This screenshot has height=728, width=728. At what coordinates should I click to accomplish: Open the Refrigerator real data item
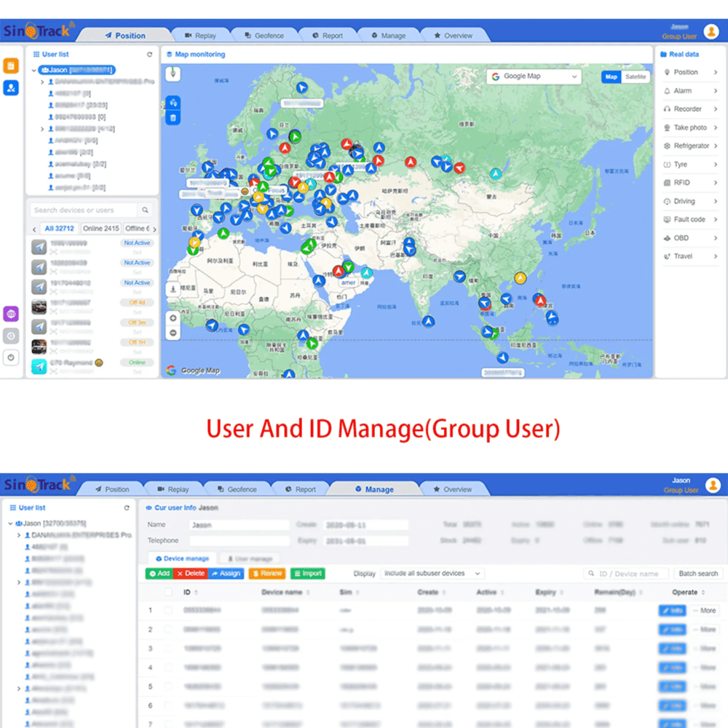point(690,146)
